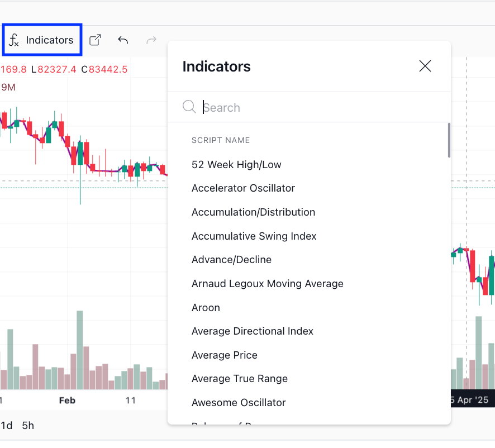Open the Indicators toolbar button
Image resolution: width=495 pixels, height=448 pixels.
pos(42,40)
